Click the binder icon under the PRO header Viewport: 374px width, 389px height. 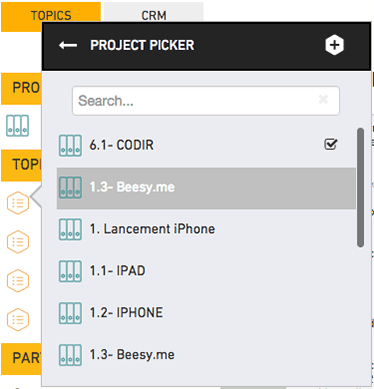17,126
